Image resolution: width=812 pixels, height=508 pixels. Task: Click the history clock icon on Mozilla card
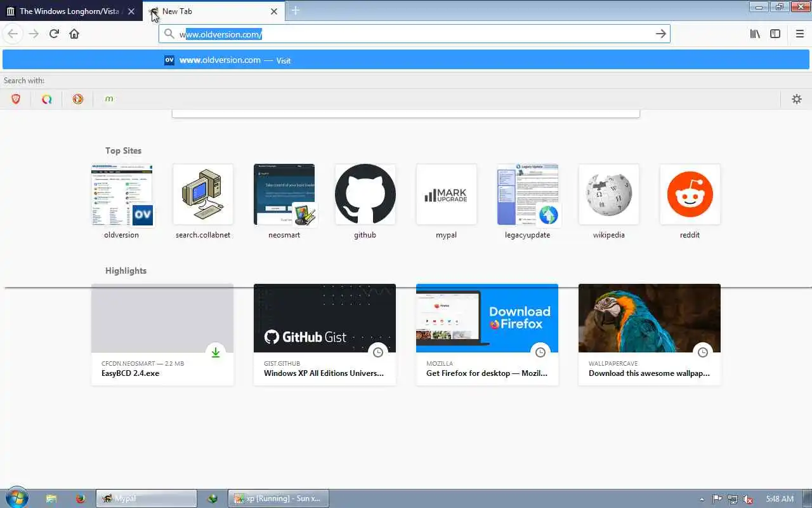click(x=540, y=352)
